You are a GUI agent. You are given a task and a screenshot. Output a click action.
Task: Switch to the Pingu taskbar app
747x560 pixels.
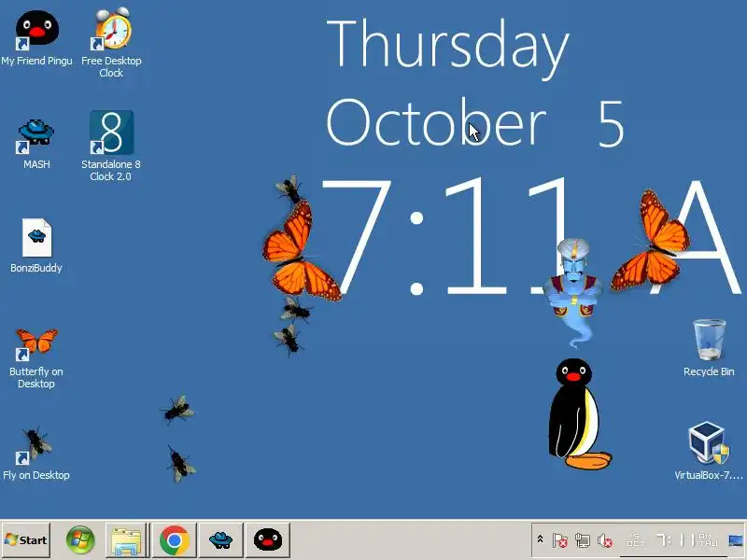click(x=268, y=540)
